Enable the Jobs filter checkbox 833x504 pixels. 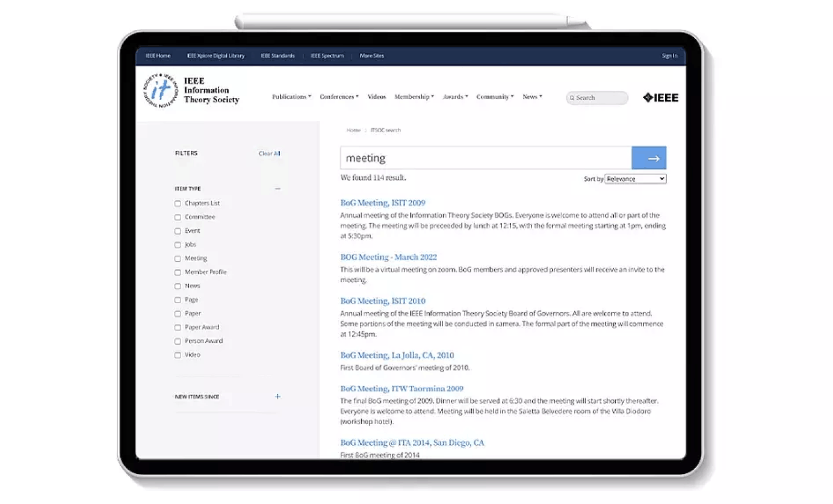(x=178, y=245)
